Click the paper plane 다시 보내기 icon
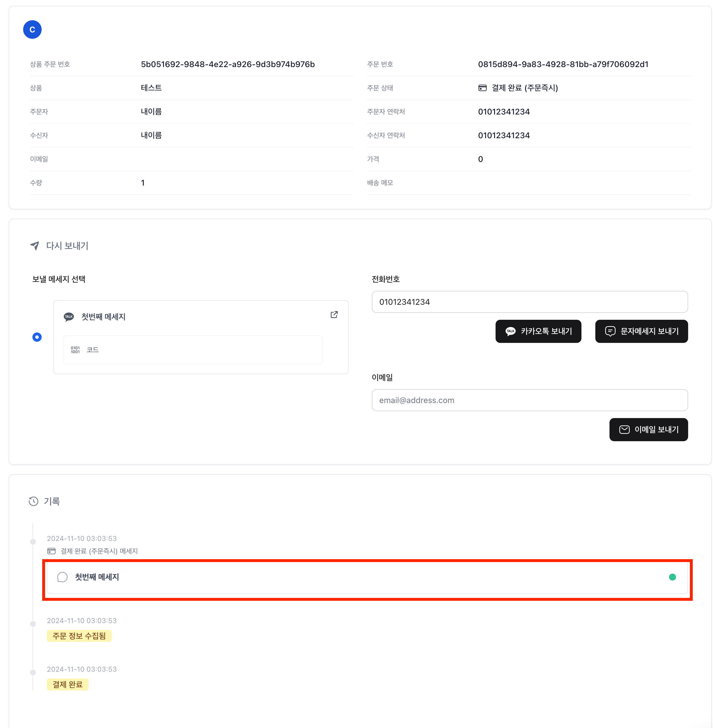The width and height of the screenshot is (713, 728). pos(35,246)
